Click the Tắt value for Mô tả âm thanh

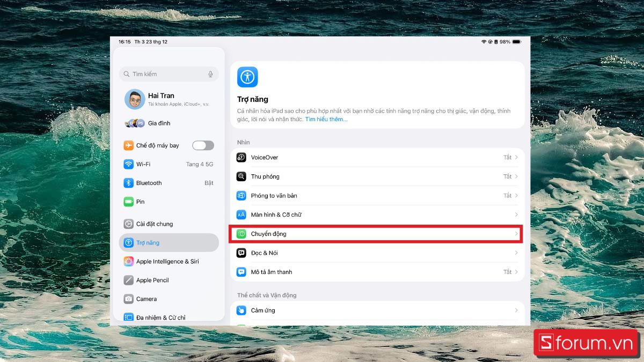point(507,272)
